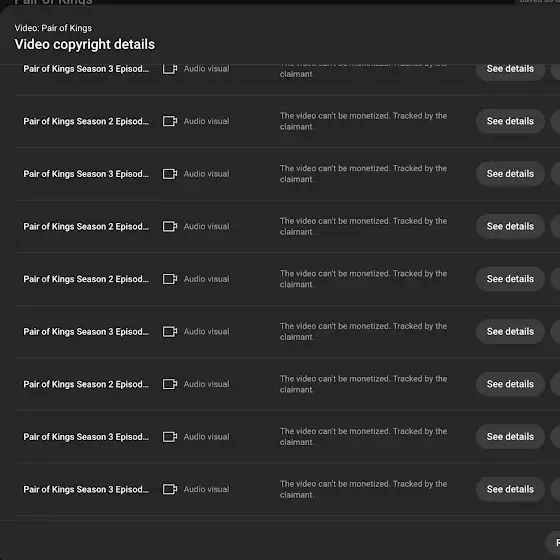560x560 pixels.
Task: Click the camera icon in the bottom claim row
Action: [170, 489]
